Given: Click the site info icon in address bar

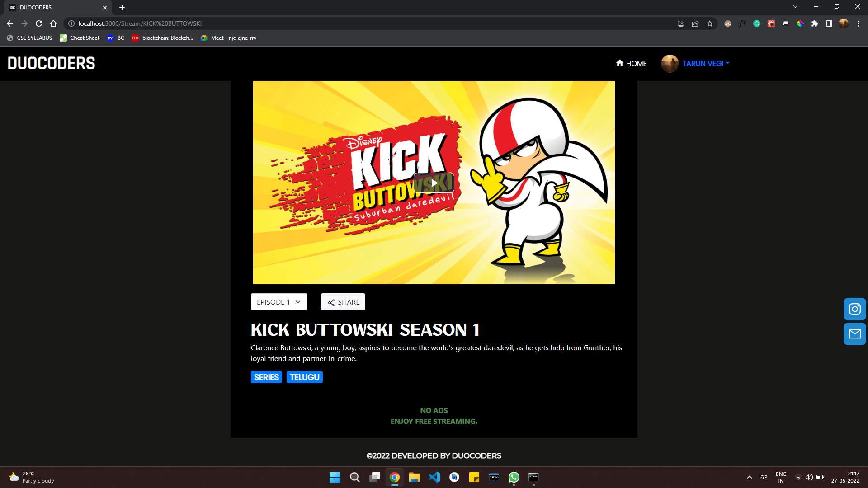Looking at the screenshot, I should (71, 23).
